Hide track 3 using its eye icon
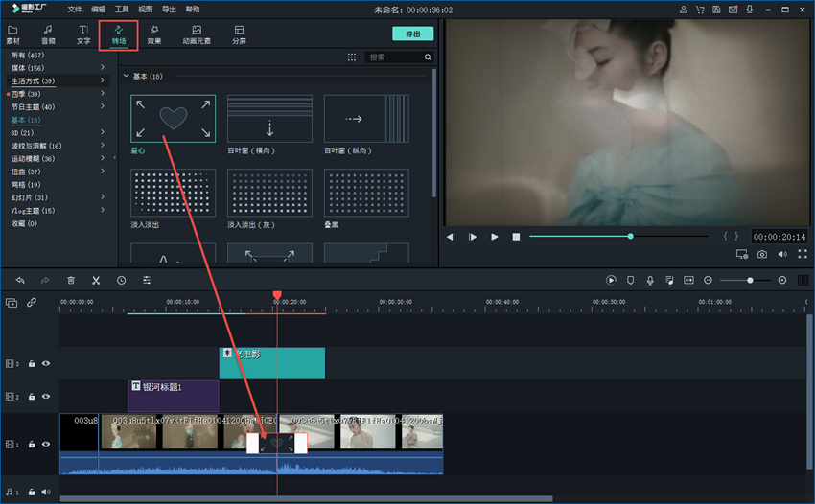815x504 pixels. [45, 364]
